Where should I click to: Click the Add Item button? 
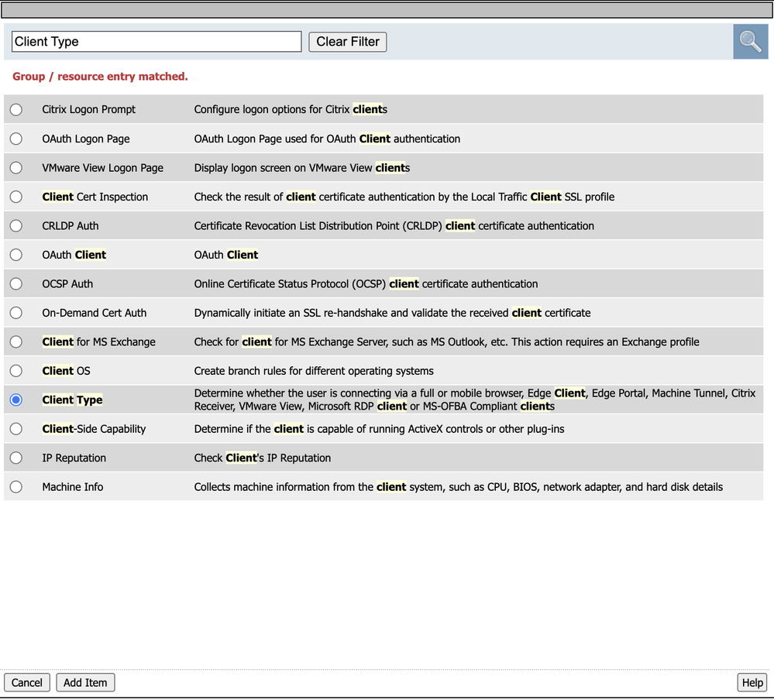(85, 682)
